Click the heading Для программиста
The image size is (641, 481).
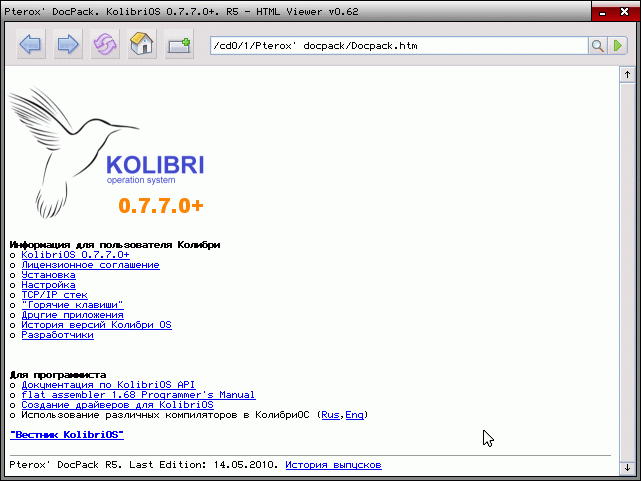point(58,375)
